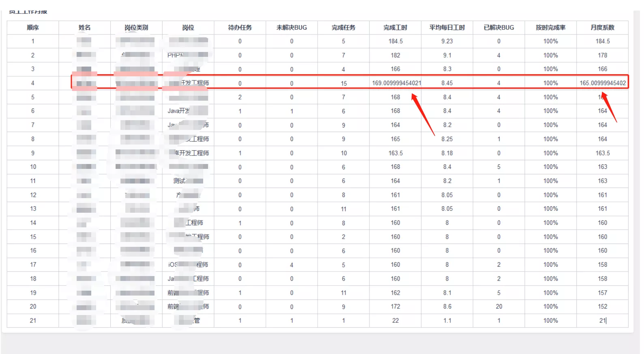Click the 8.6 平均每日工时 cell
This screenshot has height=354, width=644.
pyautogui.click(x=447, y=307)
